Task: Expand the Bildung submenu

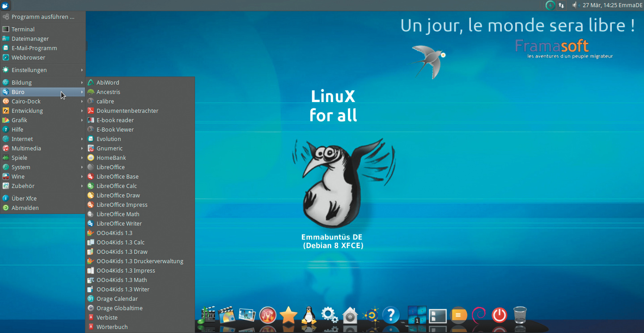Action: click(x=43, y=82)
